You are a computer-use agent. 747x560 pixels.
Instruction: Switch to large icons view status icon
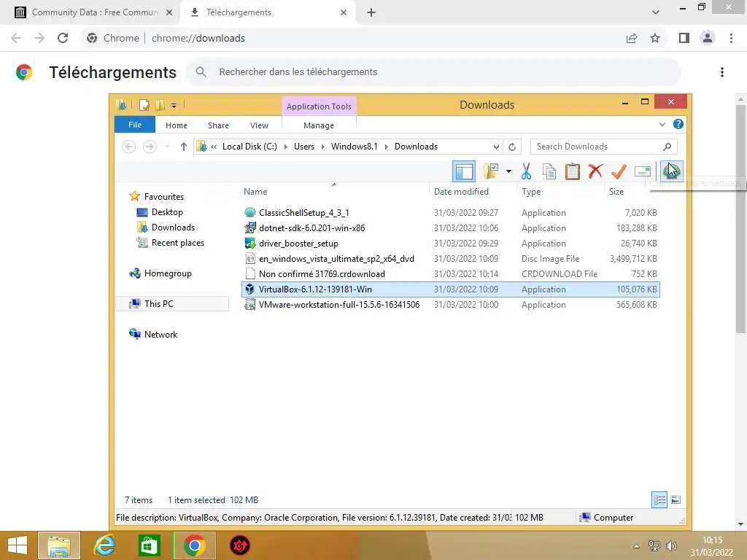676,499
